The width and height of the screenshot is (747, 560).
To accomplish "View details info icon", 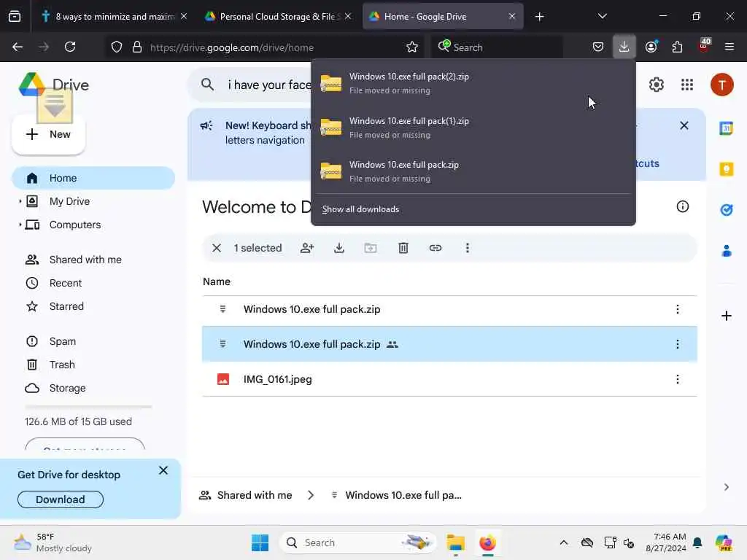I will 682,206.
